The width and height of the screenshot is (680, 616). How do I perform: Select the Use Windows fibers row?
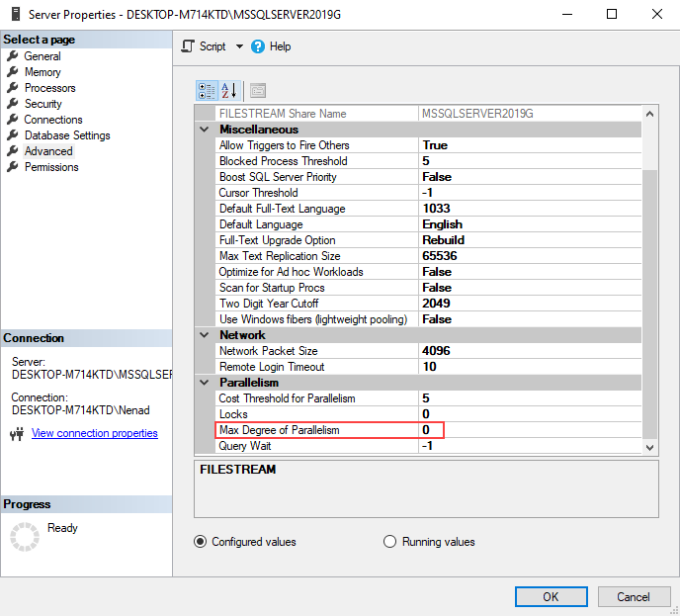click(x=428, y=319)
